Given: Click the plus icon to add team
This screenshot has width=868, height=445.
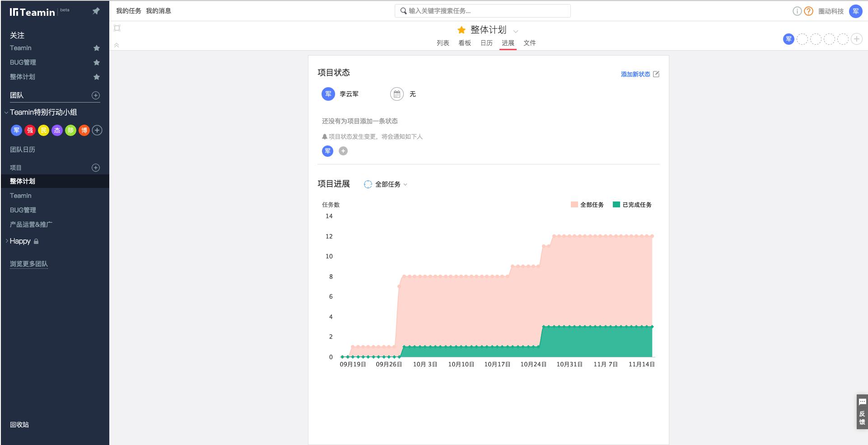Looking at the screenshot, I should (96, 95).
